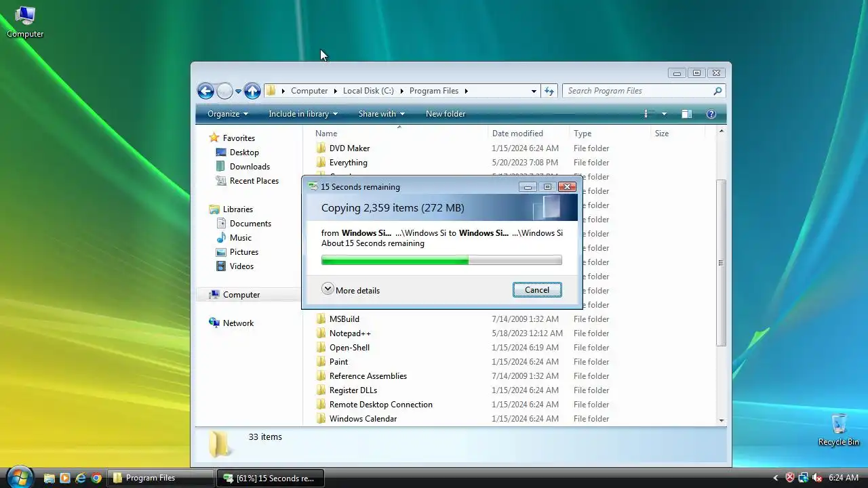Show hidden tray icons arrow
868x488 pixels.
tap(776, 478)
